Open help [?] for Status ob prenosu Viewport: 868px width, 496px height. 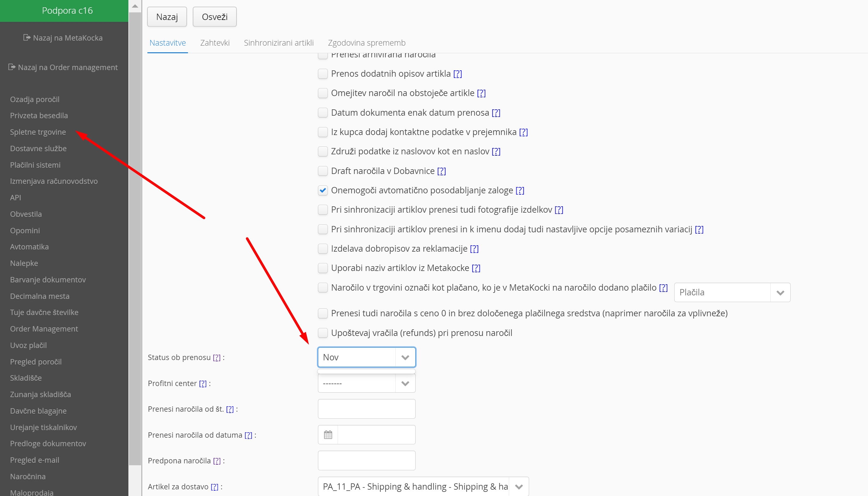tap(217, 358)
